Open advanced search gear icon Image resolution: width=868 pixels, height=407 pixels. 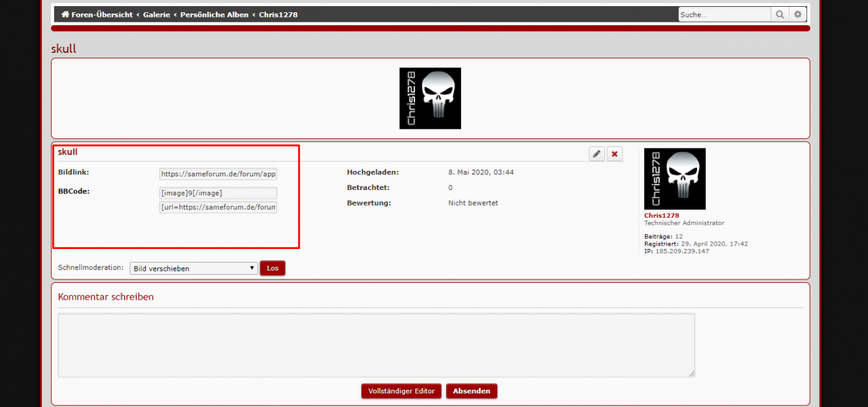tap(798, 14)
